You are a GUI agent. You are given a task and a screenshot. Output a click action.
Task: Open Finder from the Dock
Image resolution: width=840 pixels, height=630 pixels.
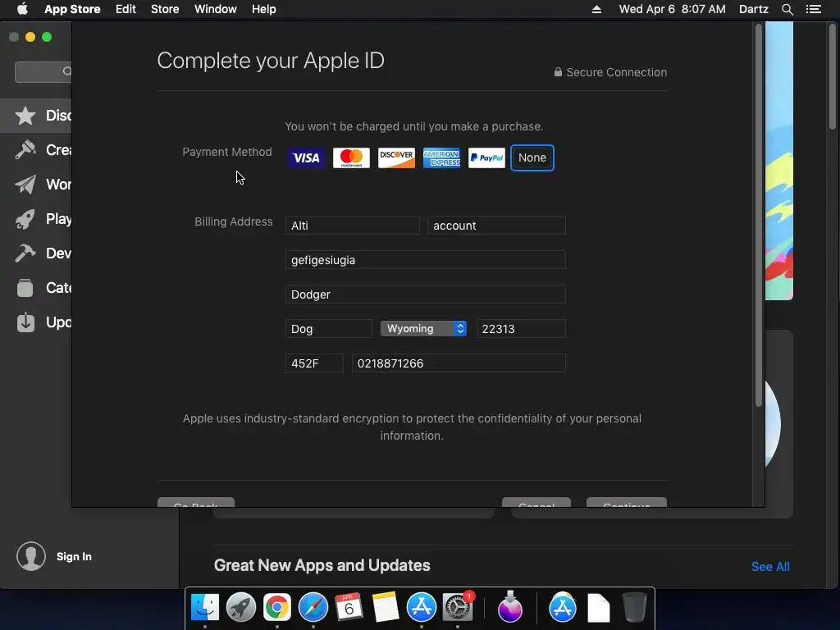(x=205, y=608)
